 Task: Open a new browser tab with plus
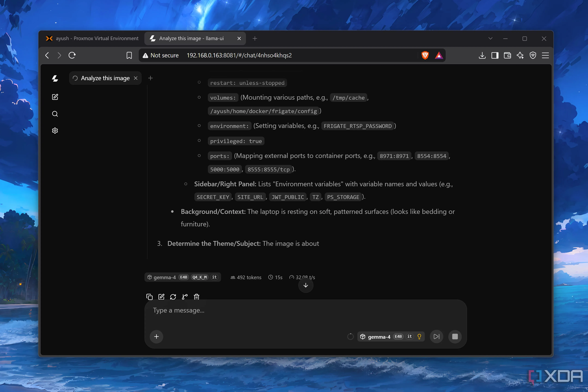click(255, 38)
